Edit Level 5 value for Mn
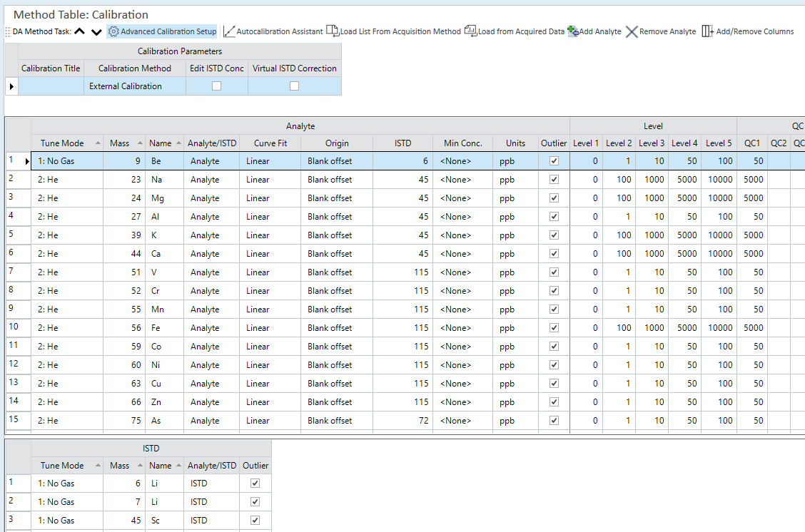 (x=718, y=310)
